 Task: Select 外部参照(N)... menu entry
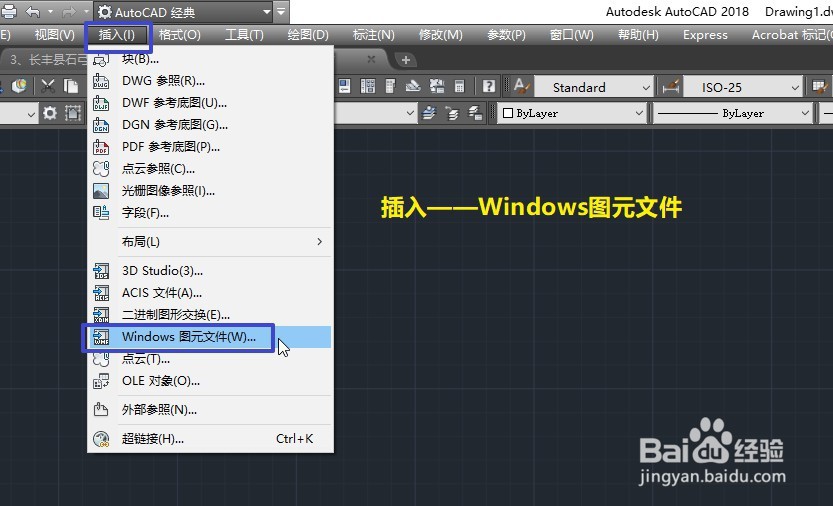click(x=210, y=410)
